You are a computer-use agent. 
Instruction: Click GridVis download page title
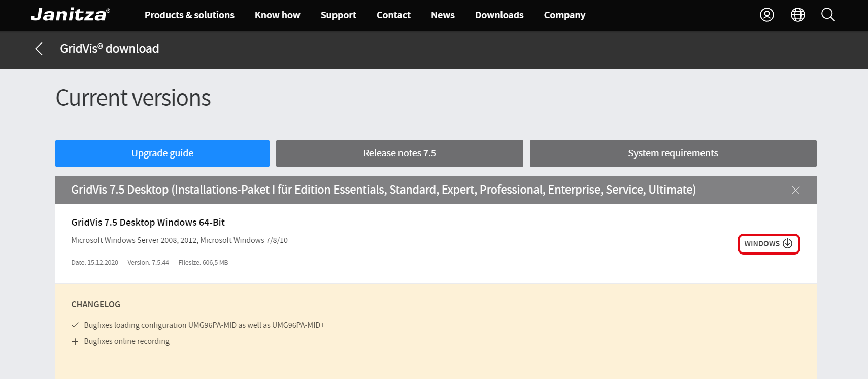pos(110,49)
